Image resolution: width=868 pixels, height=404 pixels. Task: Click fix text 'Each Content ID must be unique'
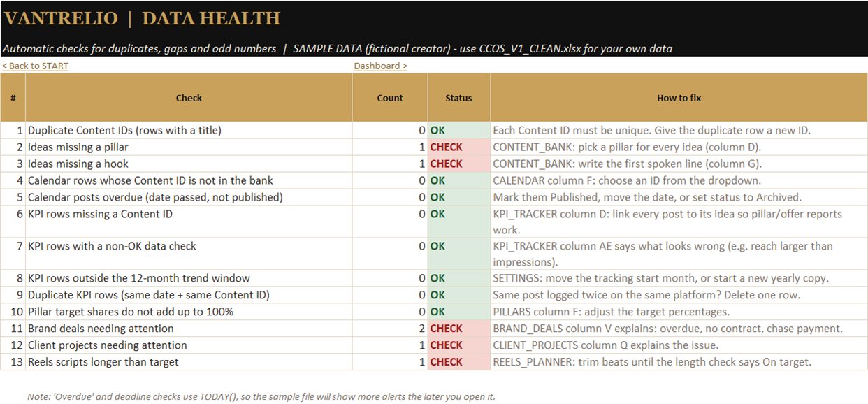pyautogui.click(x=679, y=130)
